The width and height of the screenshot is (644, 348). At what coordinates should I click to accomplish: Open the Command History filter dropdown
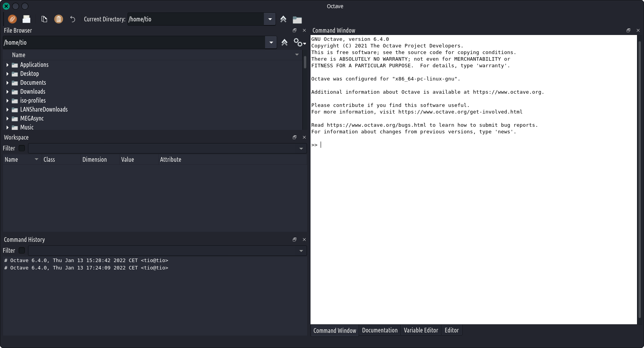click(301, 251)
